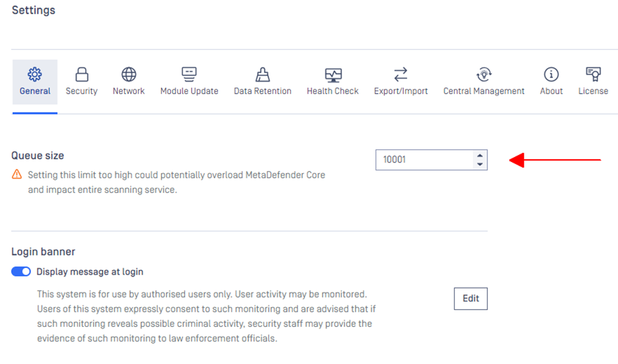Decrease Queue size with down arrow
The width and height of the screenshot is (618, 364).
click(479, 164)
